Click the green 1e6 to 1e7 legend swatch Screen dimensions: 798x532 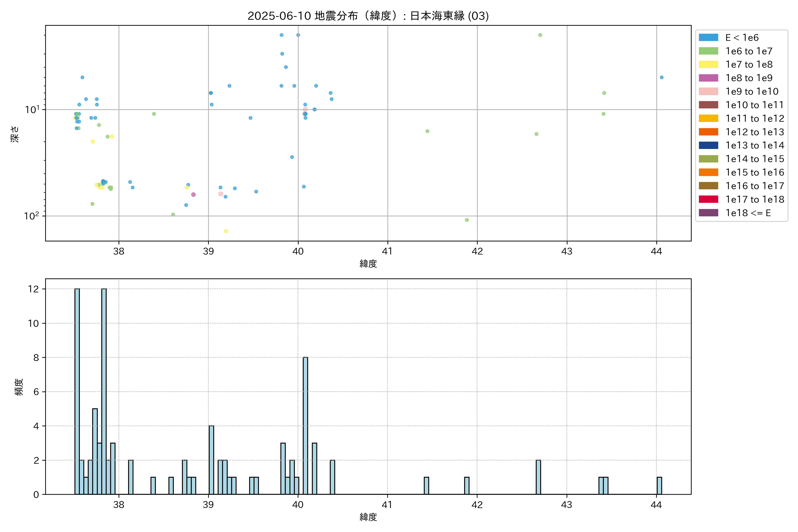pos(708,51)
